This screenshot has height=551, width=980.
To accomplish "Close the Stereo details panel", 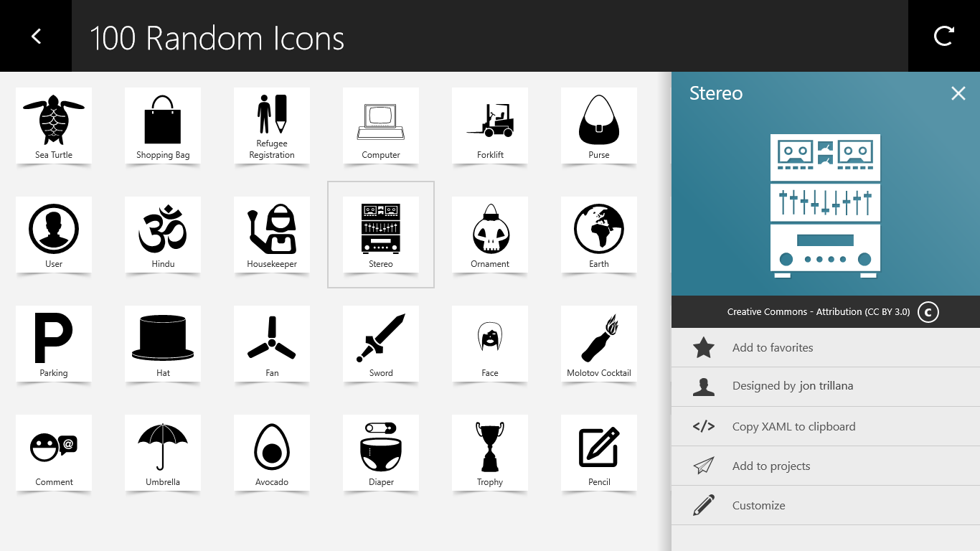I will [x=958, y=93].
